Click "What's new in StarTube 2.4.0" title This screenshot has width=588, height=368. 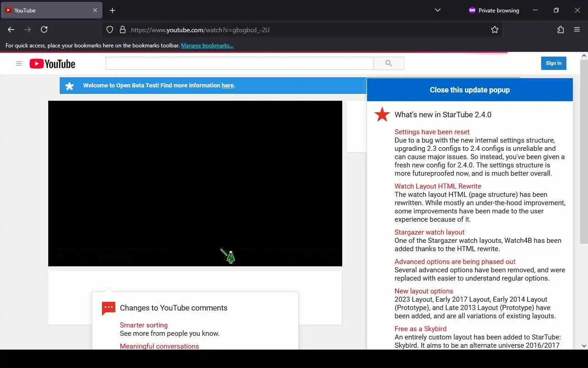[x=443, y=115]
